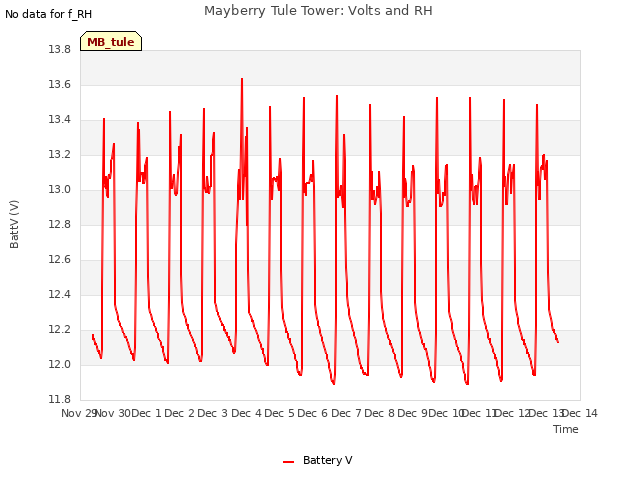Click the 13.8 y-axis tick label
This screenshot has width=640, height=480.
pos(60,49)
